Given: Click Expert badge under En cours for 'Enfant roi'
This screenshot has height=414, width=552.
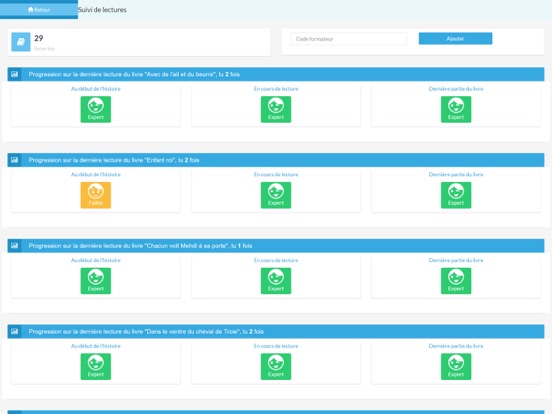Looking at the screenshot, I should click(276, 195).
